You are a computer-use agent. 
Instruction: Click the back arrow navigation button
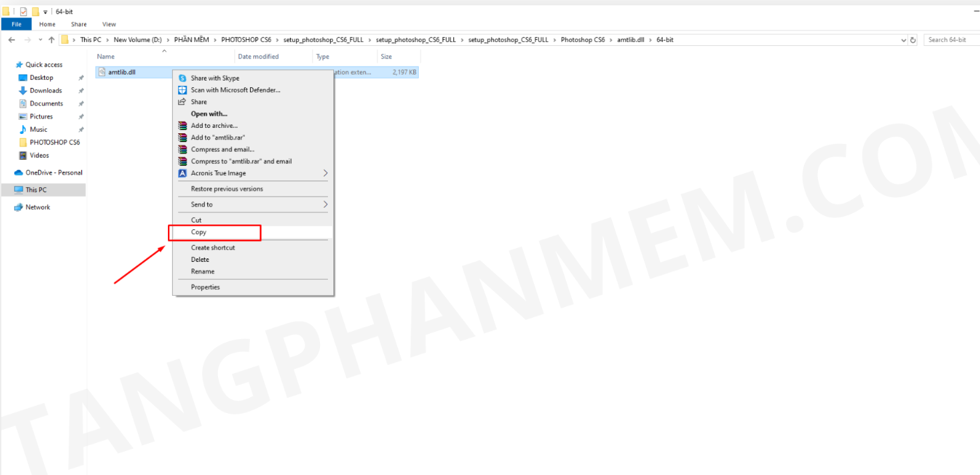(11, 40)
